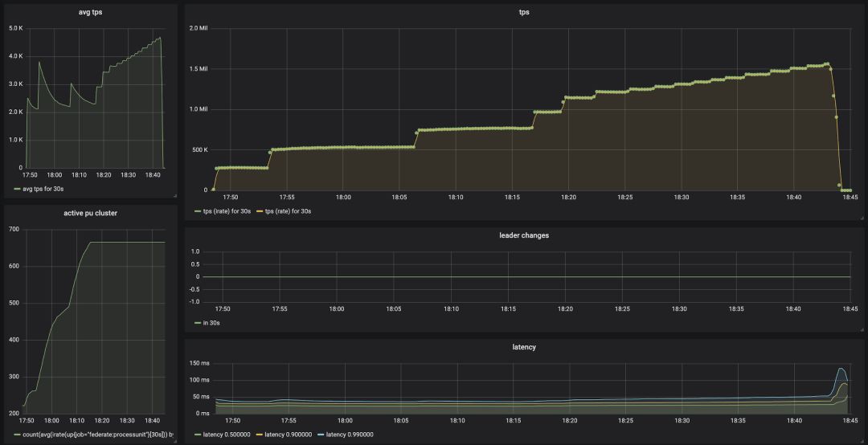
Task: Toggle the "tps (rate) for 30s" legend label
Action: point(288,211)
